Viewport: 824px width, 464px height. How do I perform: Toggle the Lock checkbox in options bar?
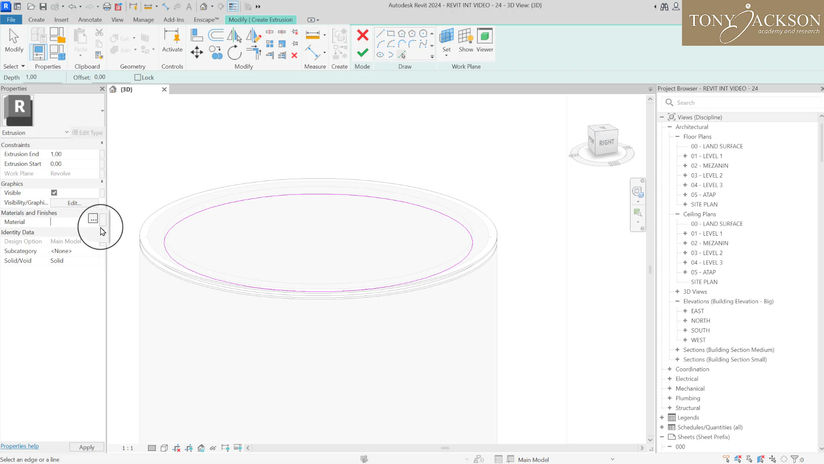click(x=138, y=77)
